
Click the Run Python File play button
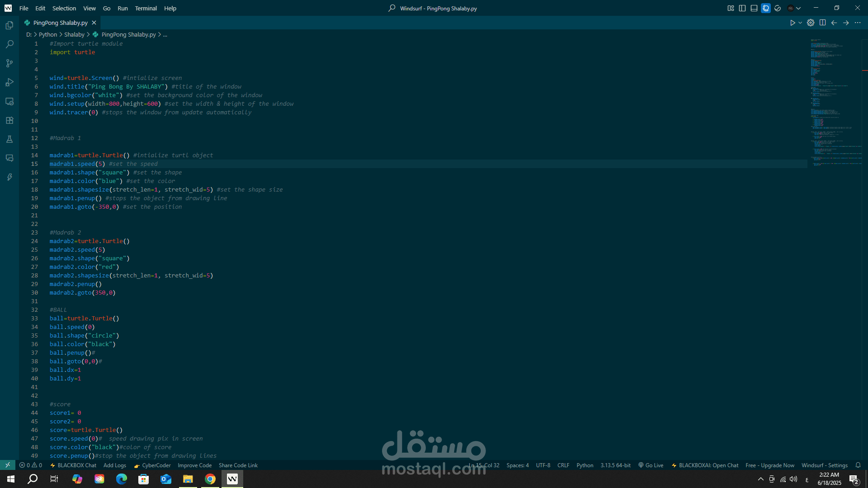point(792,23)
